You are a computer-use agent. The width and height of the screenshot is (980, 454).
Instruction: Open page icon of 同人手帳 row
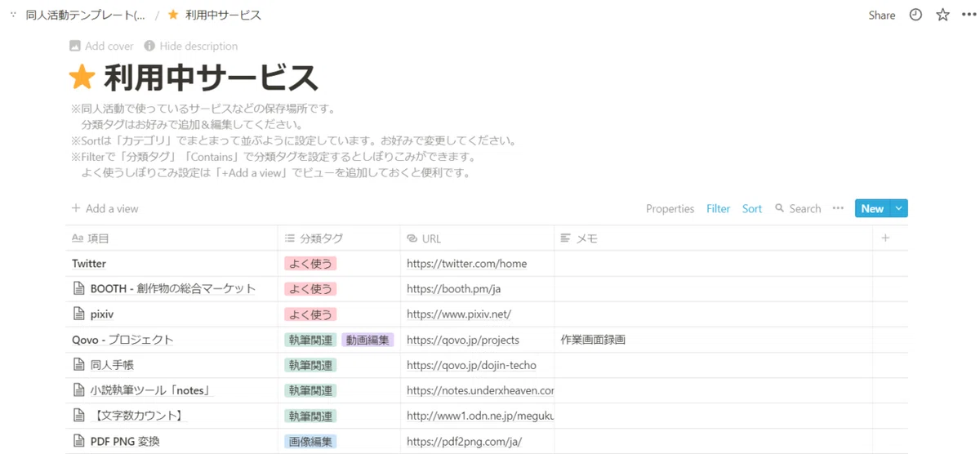click(79, 365)
